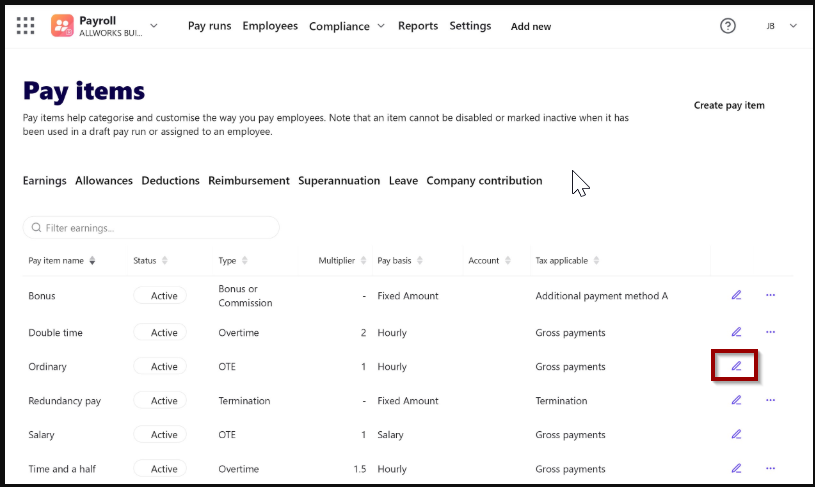815x487 pixels.
Task: Select the Salary pay item name
Action: coord(41,435)
